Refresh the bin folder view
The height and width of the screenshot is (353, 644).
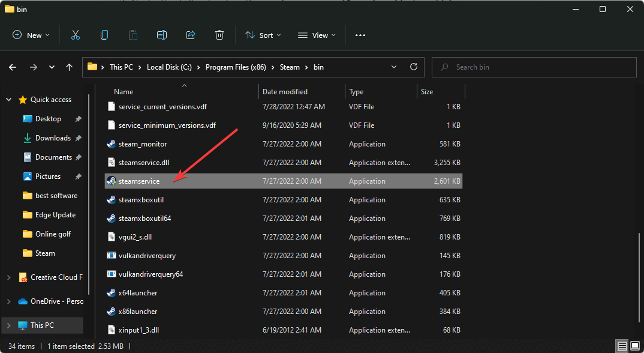click(414, 67)
